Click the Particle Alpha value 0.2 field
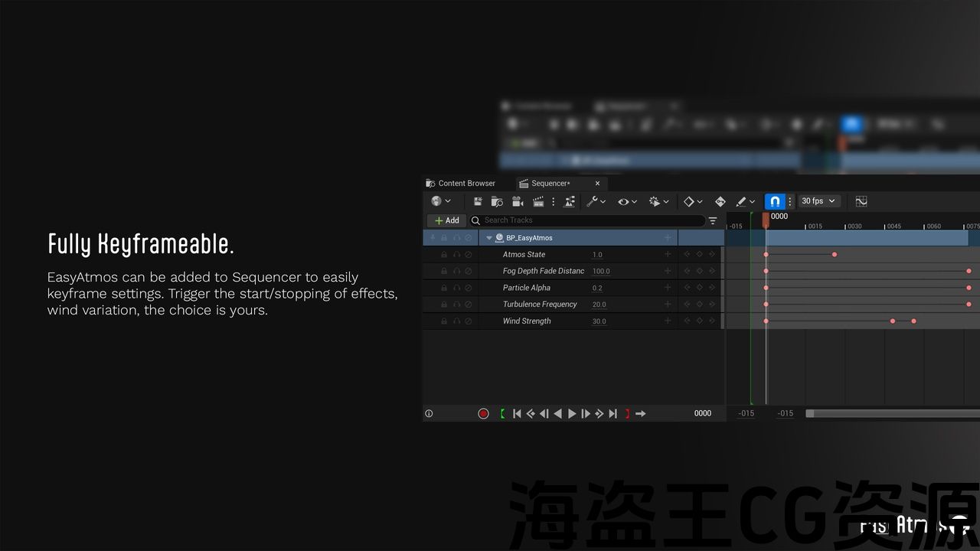Viewport: 980px width, 551px height. point(597,289)
